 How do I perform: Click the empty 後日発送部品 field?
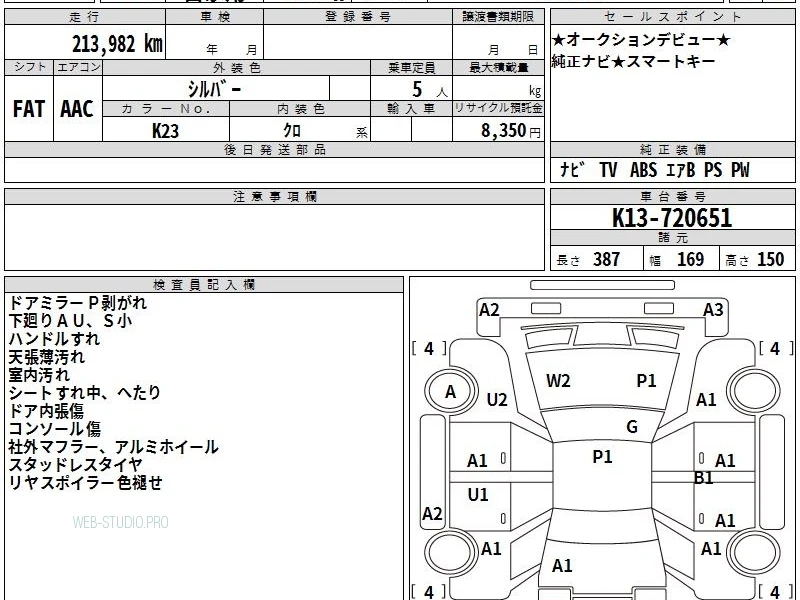pos(274,170)
